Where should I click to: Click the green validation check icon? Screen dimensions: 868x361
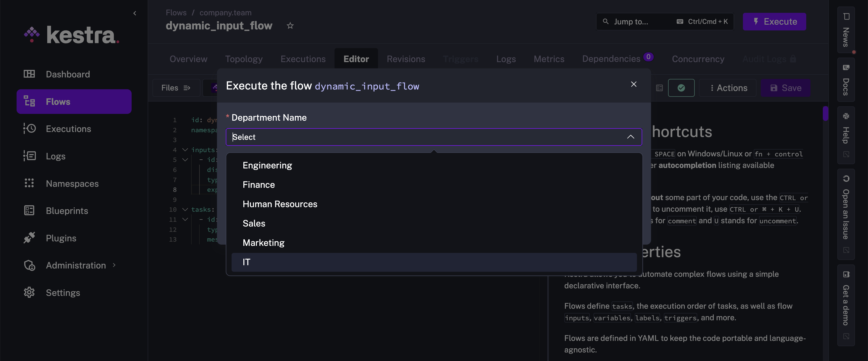click(681, 88)
